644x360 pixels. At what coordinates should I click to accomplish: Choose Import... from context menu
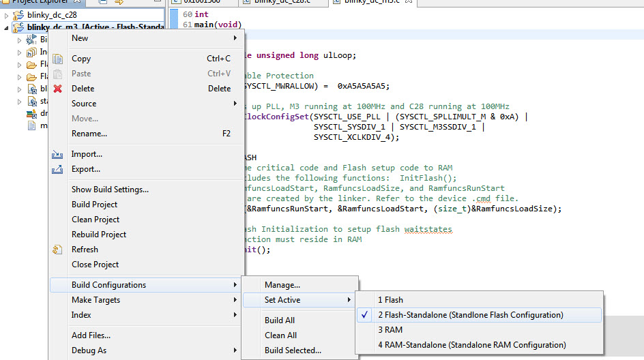click(x=145, y=154)
